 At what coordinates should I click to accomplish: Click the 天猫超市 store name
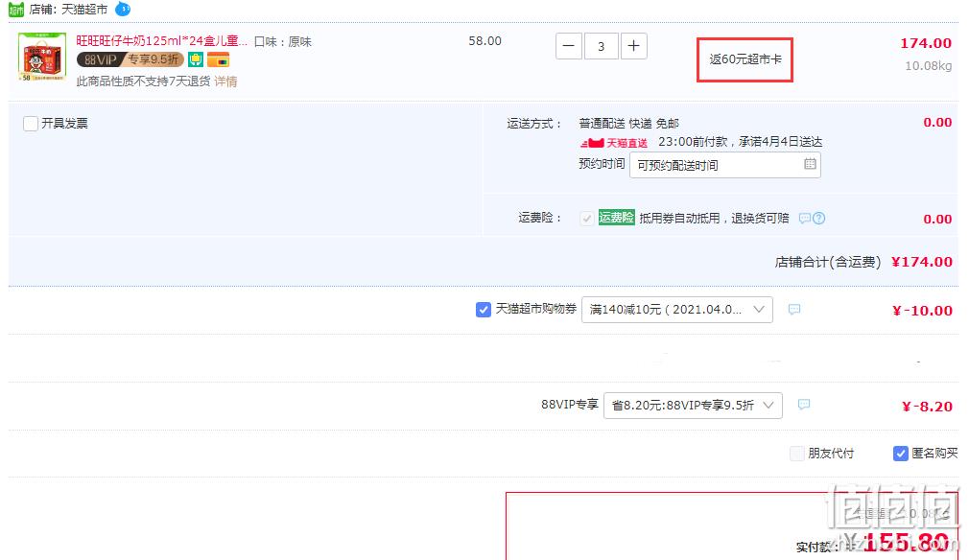(84, 10)
